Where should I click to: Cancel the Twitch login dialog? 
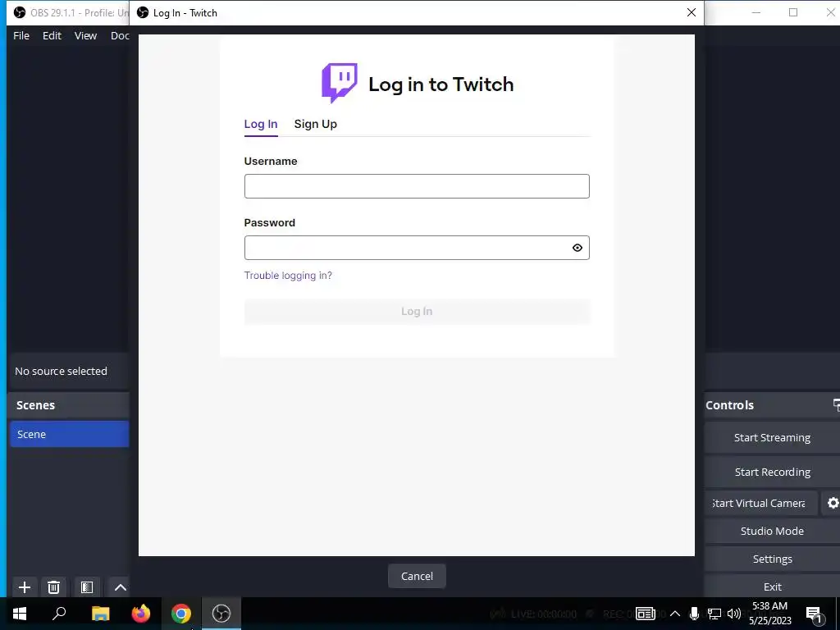[x=417, y=576]
